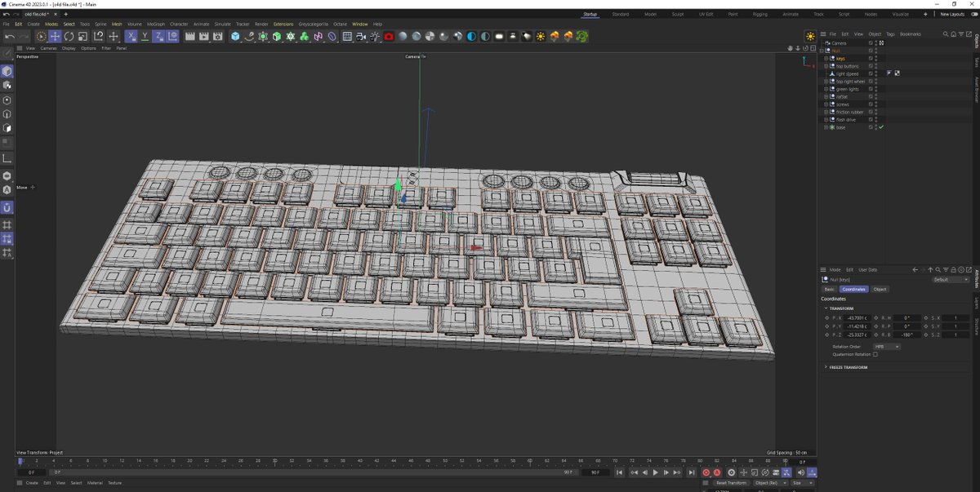Open the Simulate menu
980x492 pixels.
(223, 24)
